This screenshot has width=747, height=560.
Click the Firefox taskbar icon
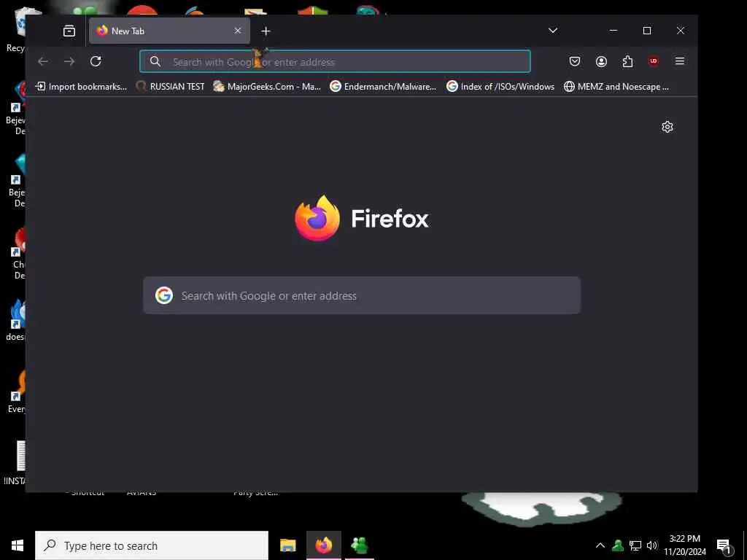(x=323, y=545)
